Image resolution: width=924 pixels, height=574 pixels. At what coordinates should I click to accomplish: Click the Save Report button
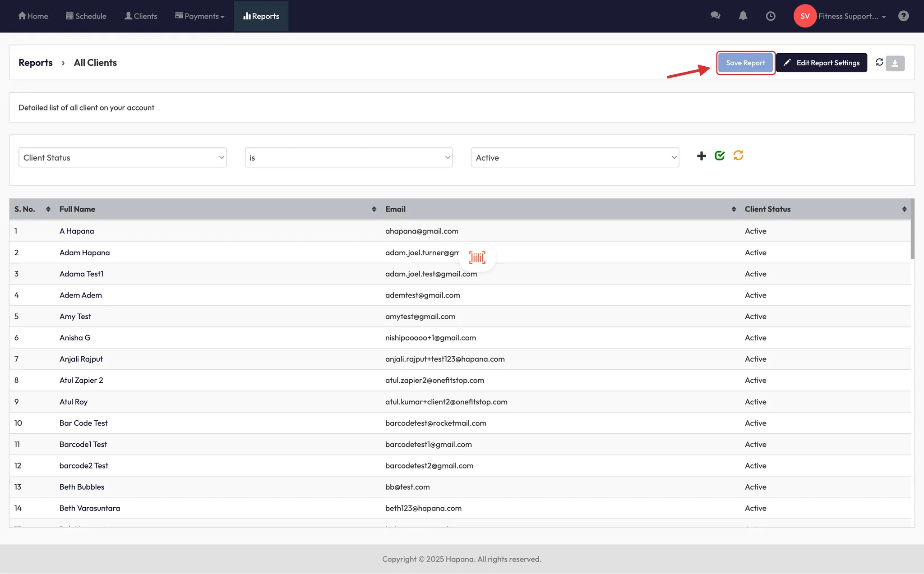click(745, 63)
